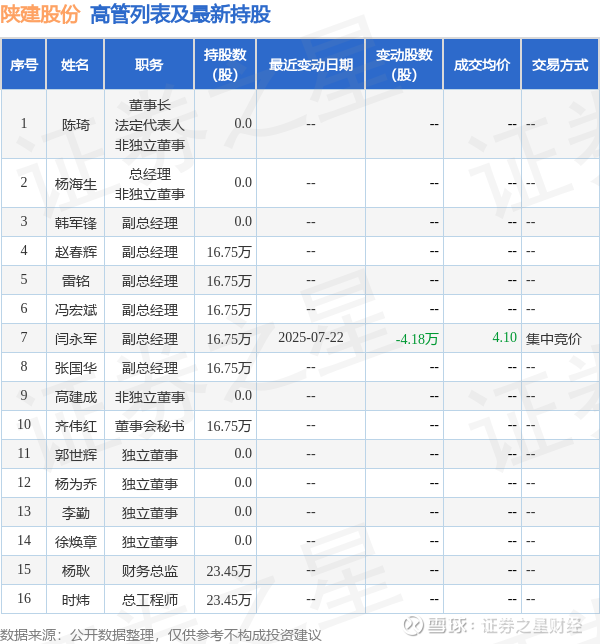Select the name 杨耿

point(76,571)
